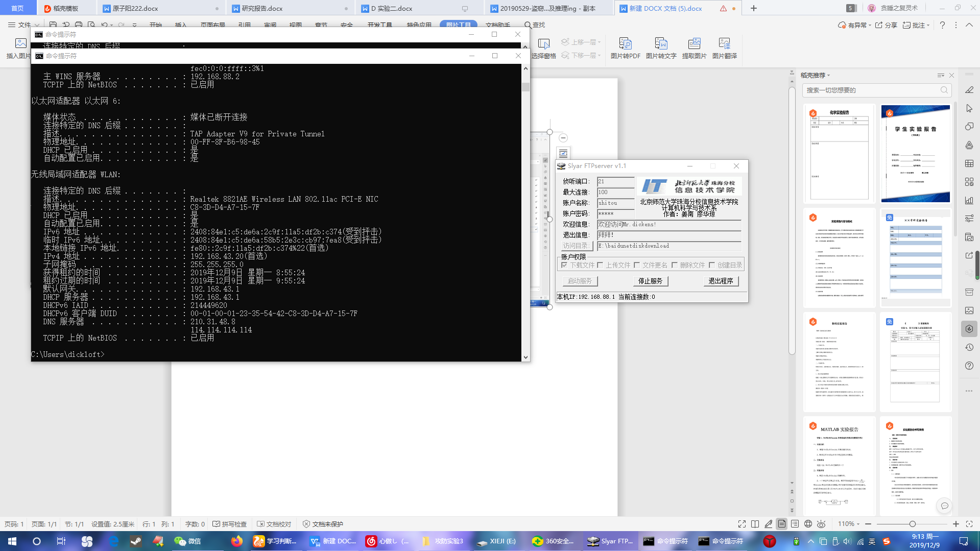Open the 文件 menu dropdown
Viewport: 980px width, 551px height.
click(24, 25)
